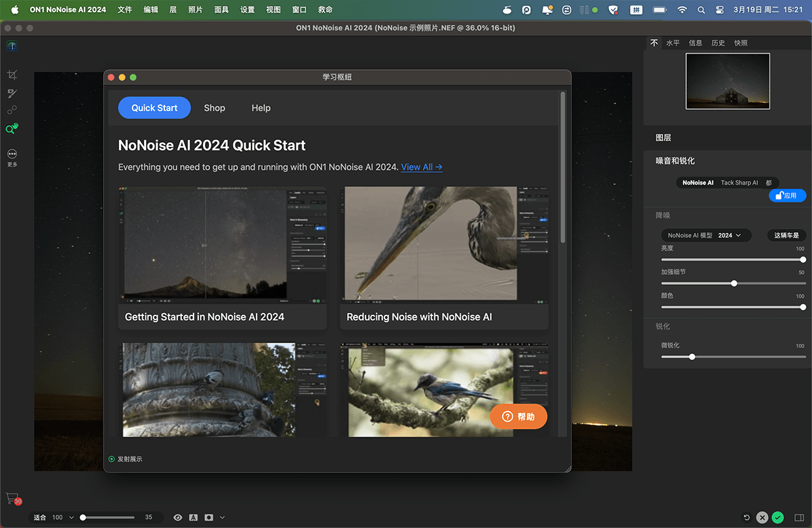Click the View All link
This screenshot has height=528, width=812.
pyautogui.click(x=422, y=167)
